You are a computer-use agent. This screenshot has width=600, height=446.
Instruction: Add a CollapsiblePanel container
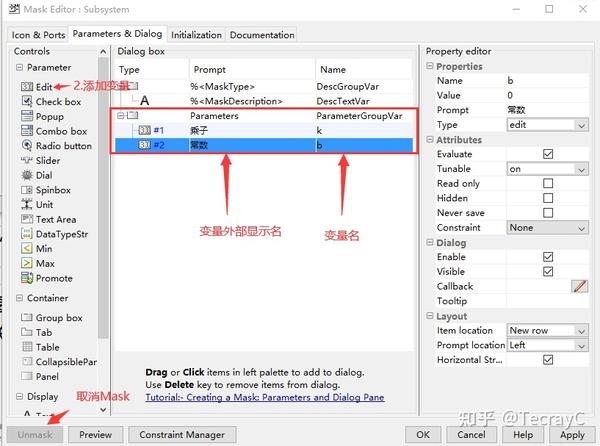tap(59, 362)
